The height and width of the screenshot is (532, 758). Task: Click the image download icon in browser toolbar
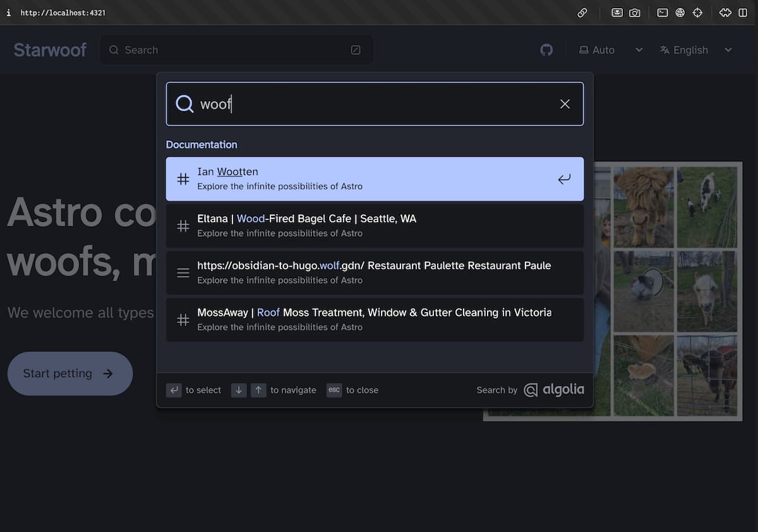click(x=617, y=13)
